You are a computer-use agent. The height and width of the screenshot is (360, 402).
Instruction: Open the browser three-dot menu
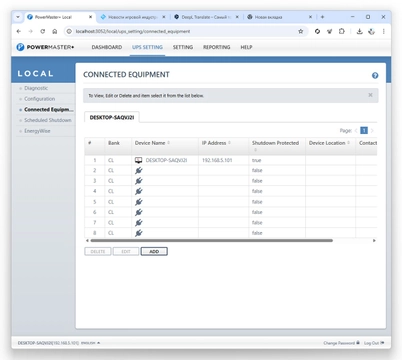pyautogui.click(x=384, y=31)
